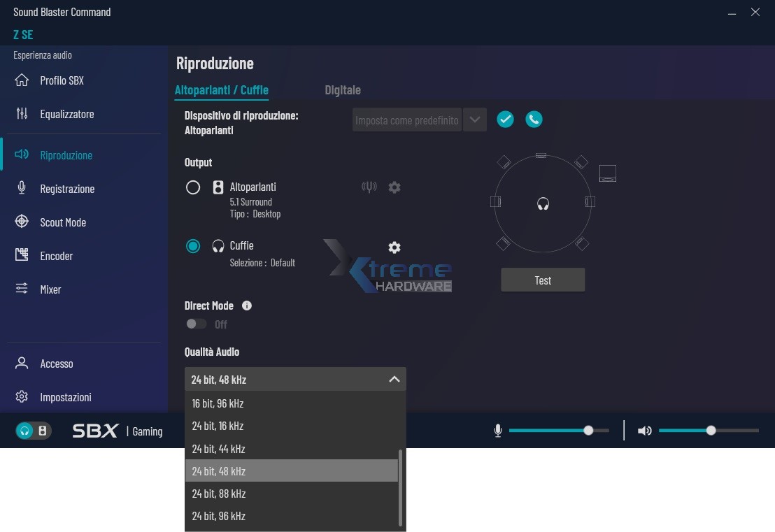This screenshot has width=775, height=532.
Task: Click the green checkmark default device icon
Action: point(505,120)
